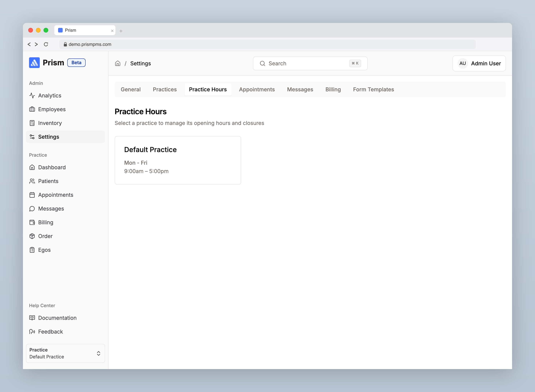Click the Billing wallet icon
The image size is (535, 392).
32,222
